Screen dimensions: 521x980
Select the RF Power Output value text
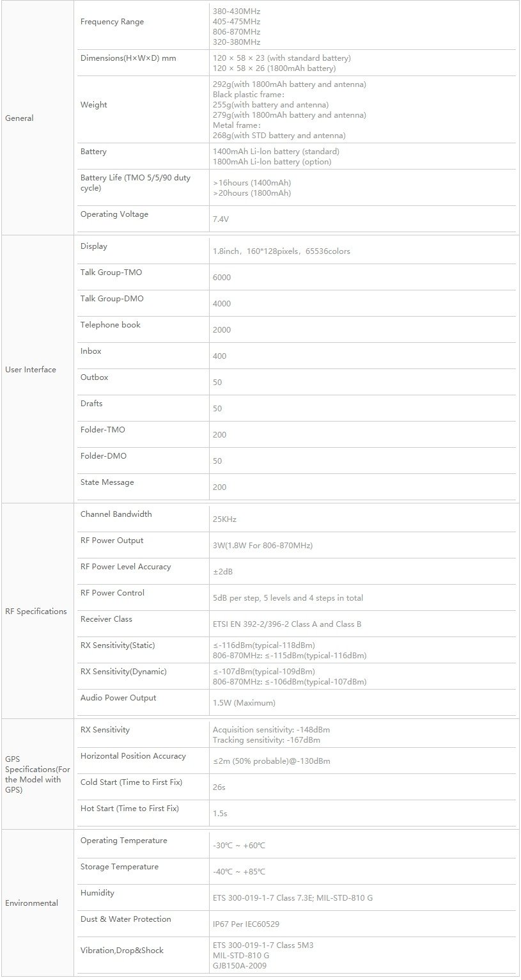click(263, 546)
